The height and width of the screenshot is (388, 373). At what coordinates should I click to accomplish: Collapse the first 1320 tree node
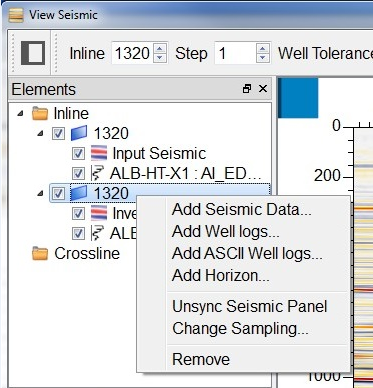coord(41,134)
